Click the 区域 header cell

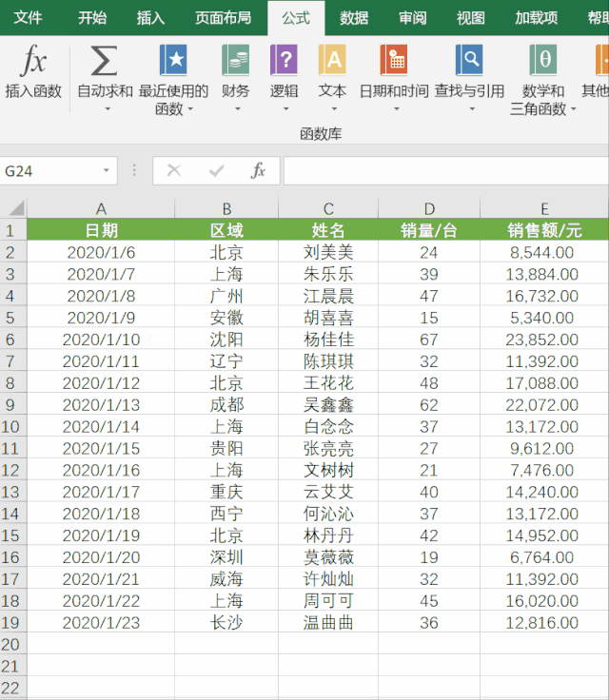click(226, 230)
